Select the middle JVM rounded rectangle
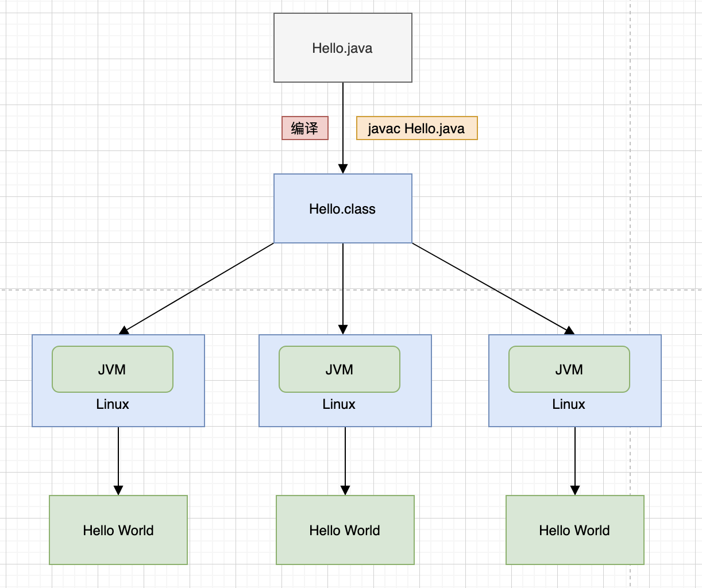702x588 pixels. [339, 369]
